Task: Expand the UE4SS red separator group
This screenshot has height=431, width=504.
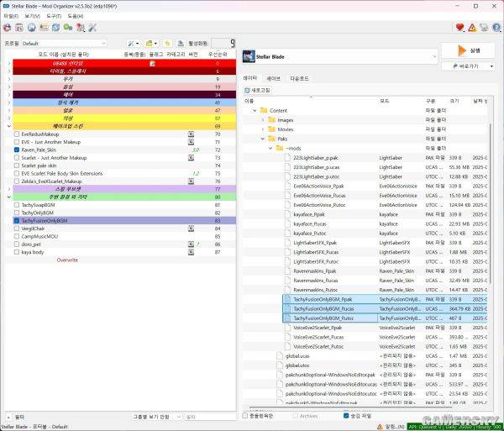Action: tap(9, 63)
